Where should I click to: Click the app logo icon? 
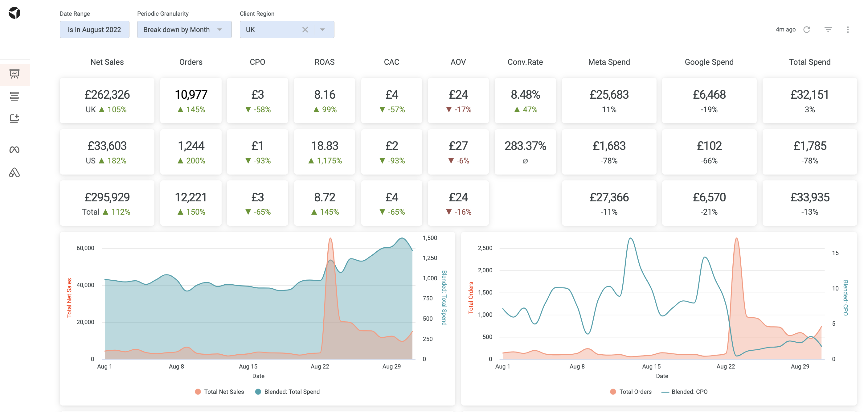[x=14, y=13]
